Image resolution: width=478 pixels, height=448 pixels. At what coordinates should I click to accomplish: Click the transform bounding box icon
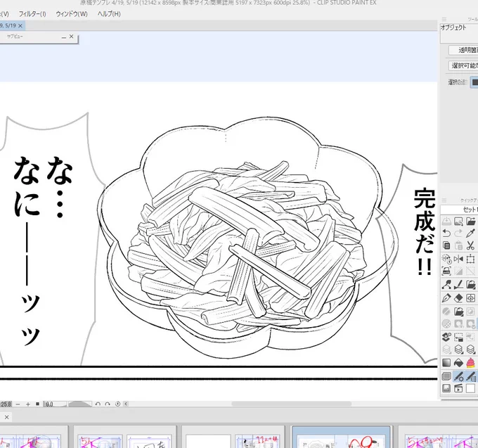point(470,259)
